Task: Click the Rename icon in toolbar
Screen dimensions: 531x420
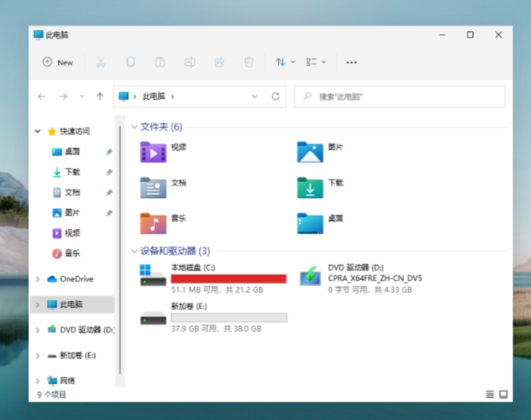Action: pyautogui.click(x=190, y=62)
